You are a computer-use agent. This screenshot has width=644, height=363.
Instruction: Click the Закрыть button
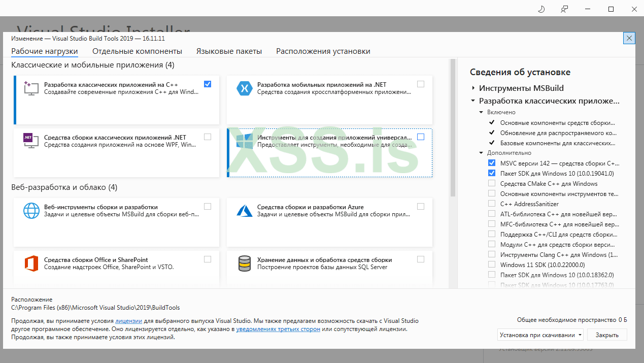click(607, 335)
